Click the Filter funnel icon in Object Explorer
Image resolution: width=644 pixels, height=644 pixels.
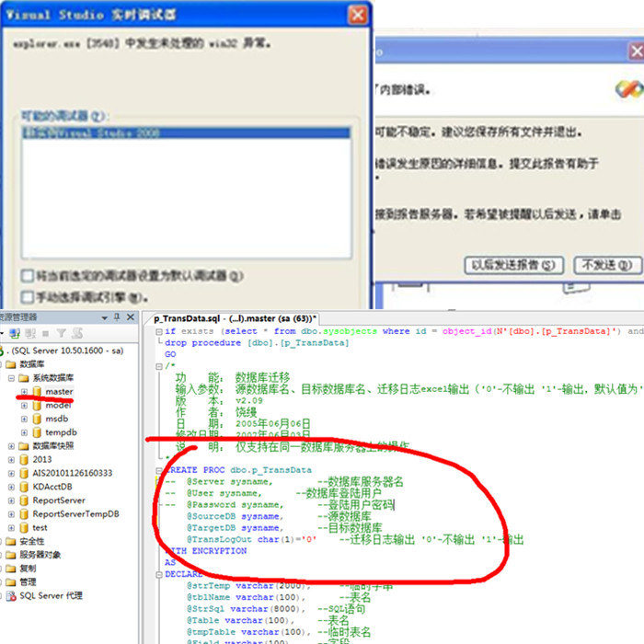[62, 333]
